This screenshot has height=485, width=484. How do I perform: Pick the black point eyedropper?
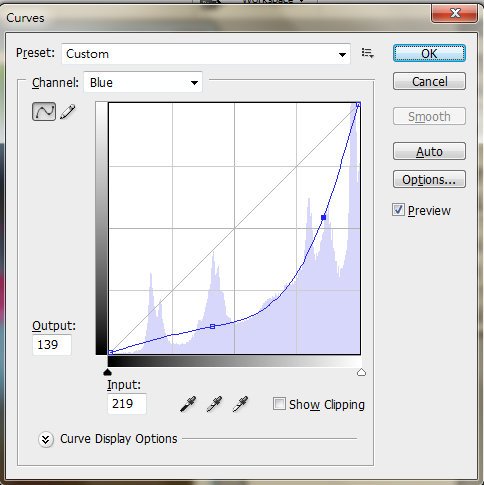pyautogui.click(x=188, y=404)
